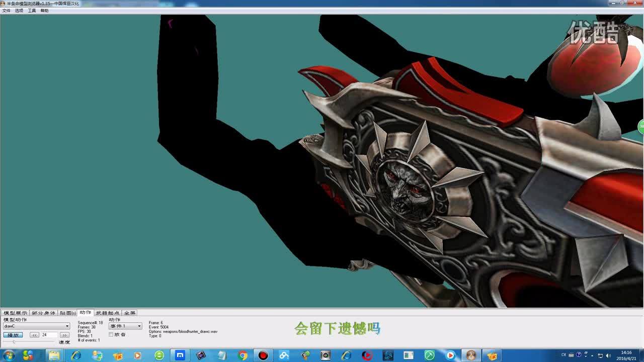Open the 文件 menu
The height and width of the screenshot is (362, 644).
6,11
